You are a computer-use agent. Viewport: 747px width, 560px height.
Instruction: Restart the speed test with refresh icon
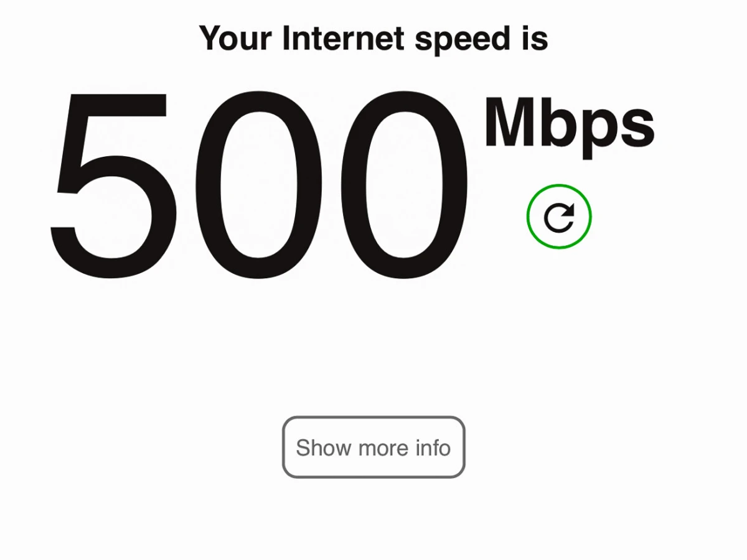click(559, 217)
